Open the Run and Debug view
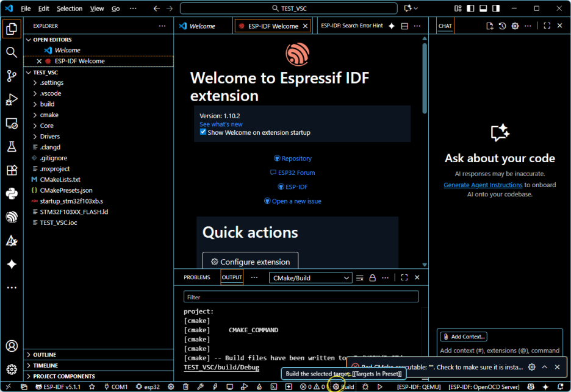Image resolution: width=571 pixels, height=392 pixels. (12, 99)
